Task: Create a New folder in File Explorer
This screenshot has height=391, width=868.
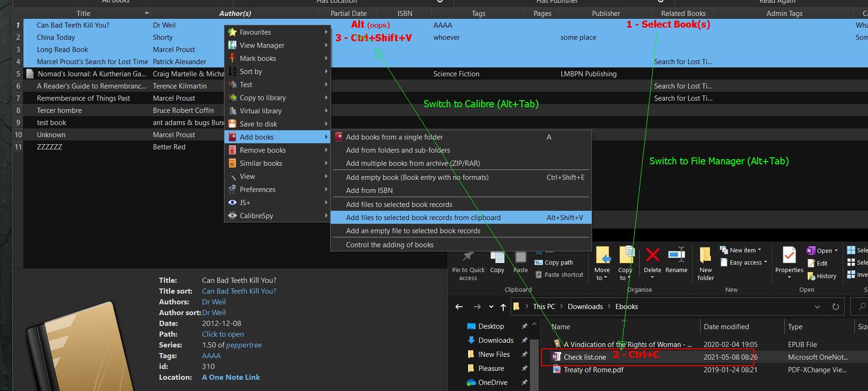Action: pyautogui.click(x=706, y=264)
